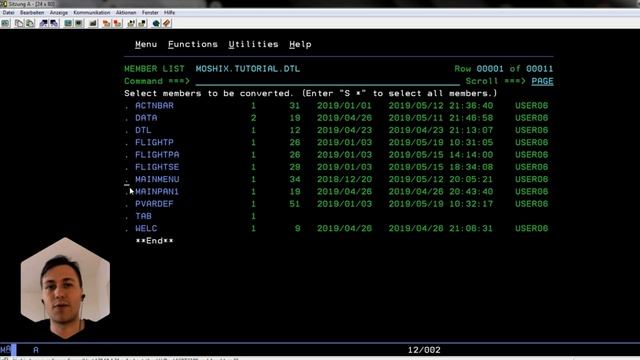Click the 2018/12/20 created date

point(344,179)
